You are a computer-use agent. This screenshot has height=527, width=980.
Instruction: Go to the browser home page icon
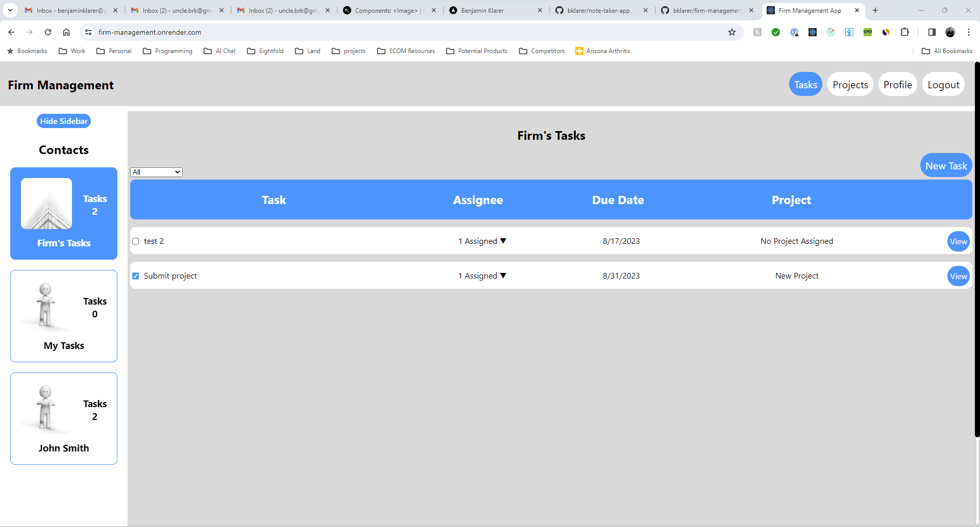click(x=66, y=32)
